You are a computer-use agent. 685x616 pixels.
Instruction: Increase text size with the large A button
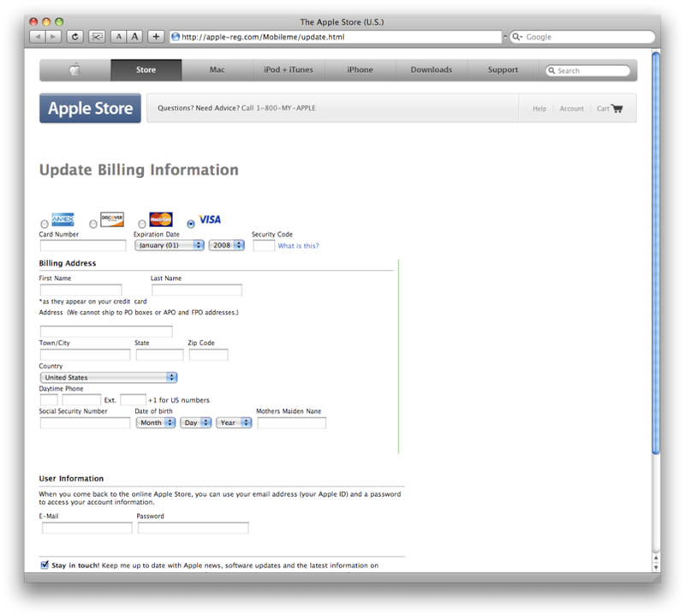click(134, 37)
